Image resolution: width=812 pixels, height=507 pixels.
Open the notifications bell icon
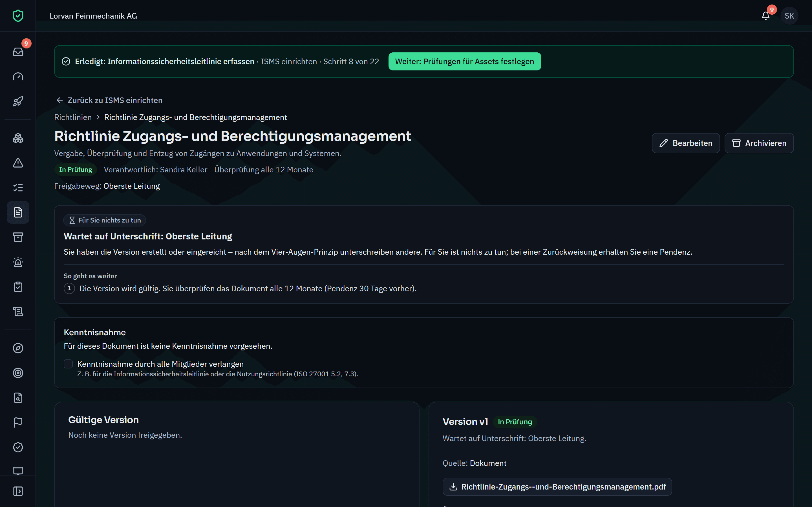pos(765,16)
